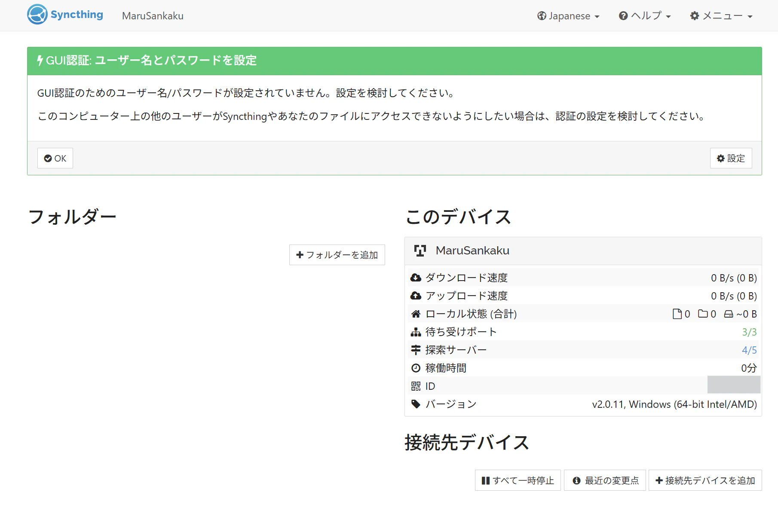Click フォルダーを追加 button
The height and width of the screenshot is (532, 778).
pyautogui.click(x=337, y=255)
